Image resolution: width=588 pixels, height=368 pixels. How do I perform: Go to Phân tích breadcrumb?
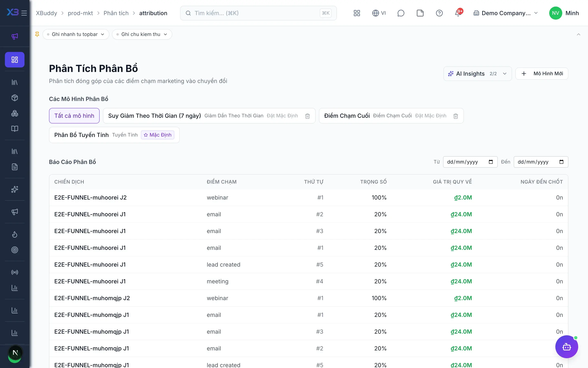point(116,13)
